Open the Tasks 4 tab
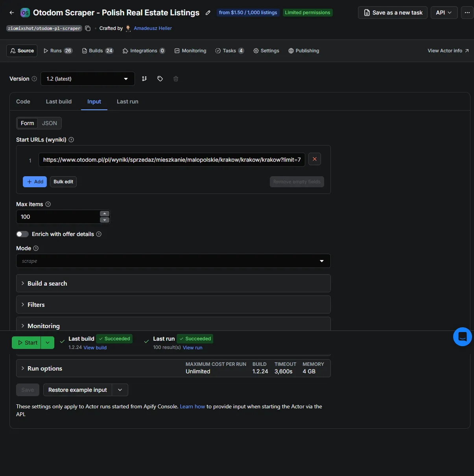This screenshot has height=476, width=474. (230, 51)
